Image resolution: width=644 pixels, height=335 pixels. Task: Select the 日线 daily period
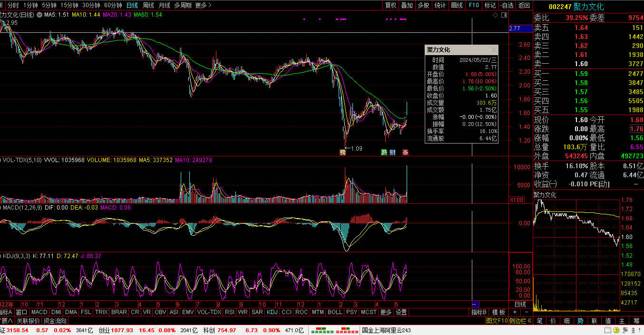click(132, 5)
